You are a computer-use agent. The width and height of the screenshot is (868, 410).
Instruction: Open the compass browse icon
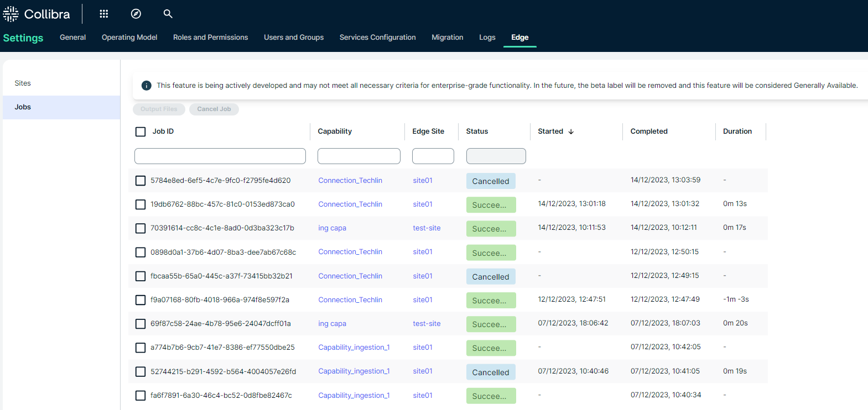136,14
